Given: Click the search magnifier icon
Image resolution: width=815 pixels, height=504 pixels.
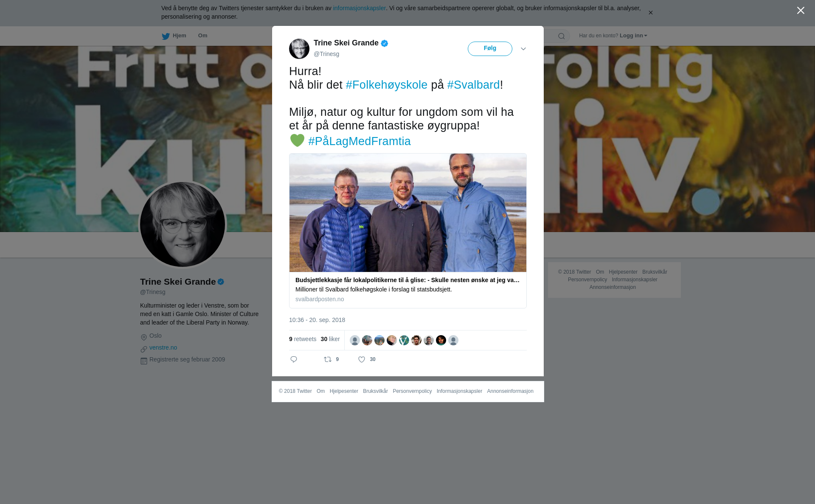Looking at the screenshot, I should 562,36.
